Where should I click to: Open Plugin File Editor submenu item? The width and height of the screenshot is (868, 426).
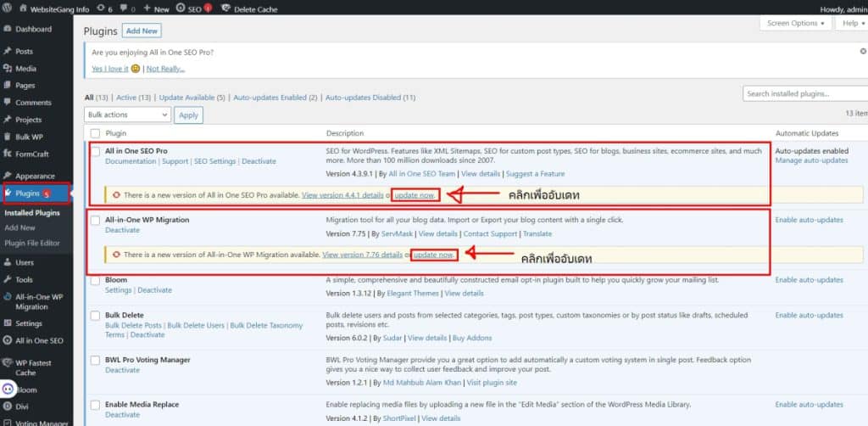(x=32, y=244)
